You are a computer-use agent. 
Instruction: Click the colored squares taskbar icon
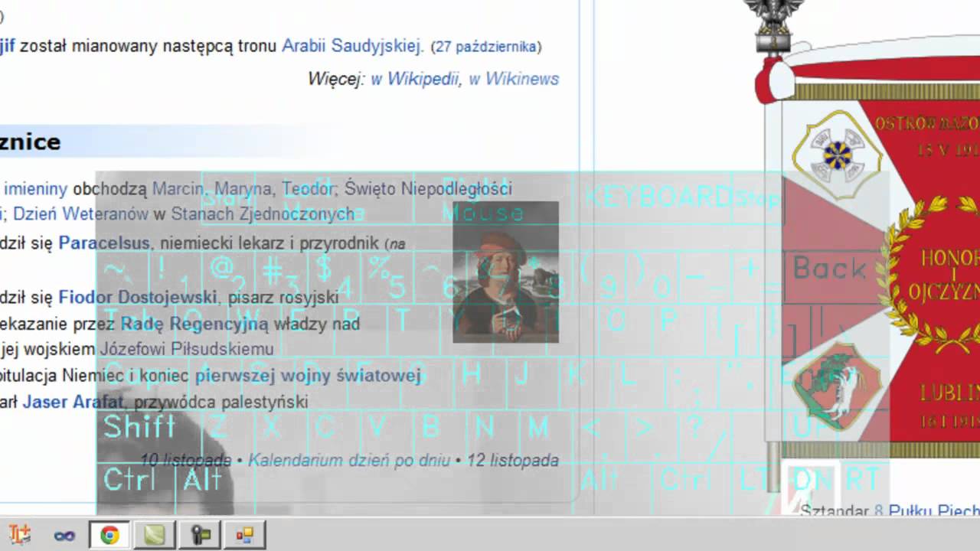click(x=245, y=535)
